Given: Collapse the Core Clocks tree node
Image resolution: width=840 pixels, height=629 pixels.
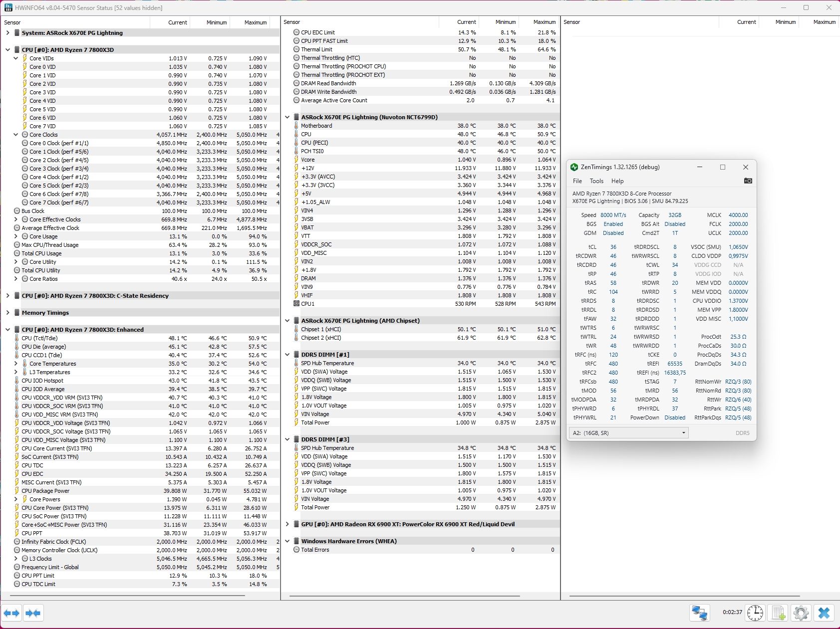Looking at the screenshot, I should click(15, 135).
